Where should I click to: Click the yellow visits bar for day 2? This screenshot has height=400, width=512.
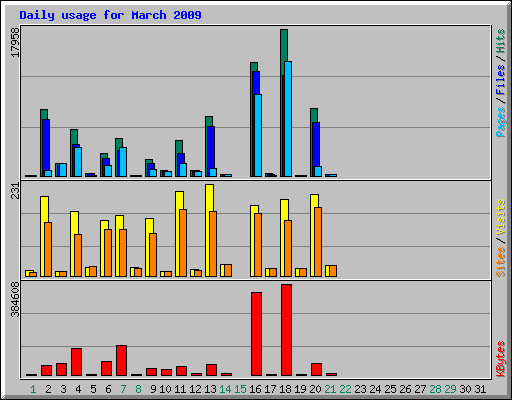click(44, 209)
